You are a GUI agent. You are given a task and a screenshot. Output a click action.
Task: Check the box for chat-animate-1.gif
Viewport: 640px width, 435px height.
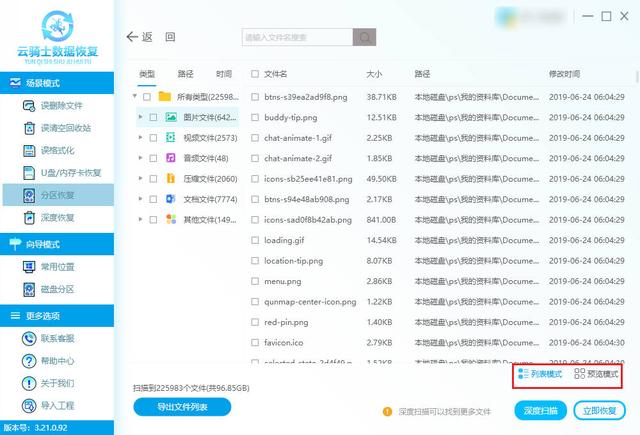click(x=255, y=138)
